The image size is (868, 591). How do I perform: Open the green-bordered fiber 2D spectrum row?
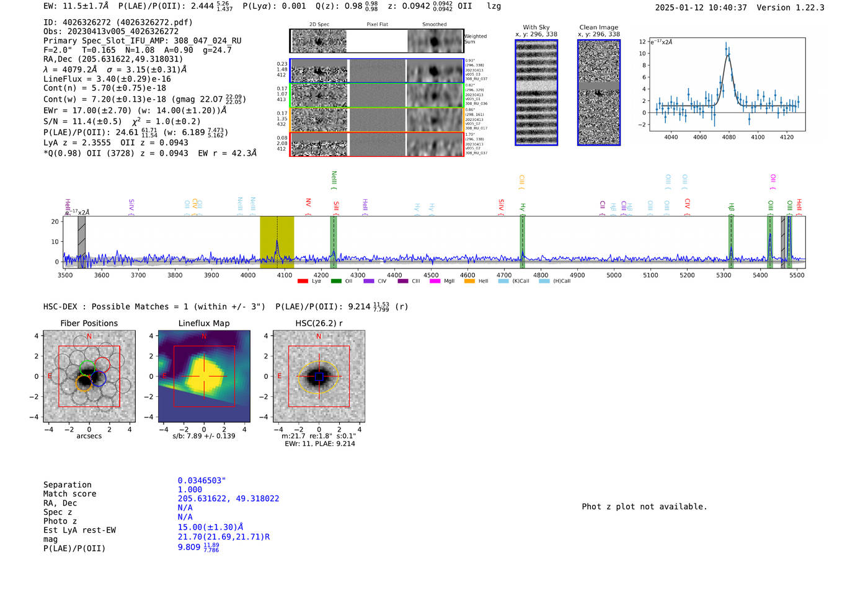click(377, 96)
